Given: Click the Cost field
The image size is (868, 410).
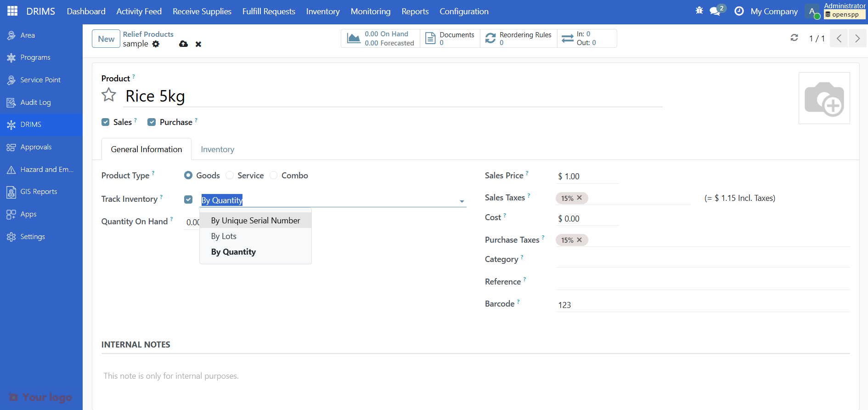Looking at the screenshot, I should (x=587, y=219).
